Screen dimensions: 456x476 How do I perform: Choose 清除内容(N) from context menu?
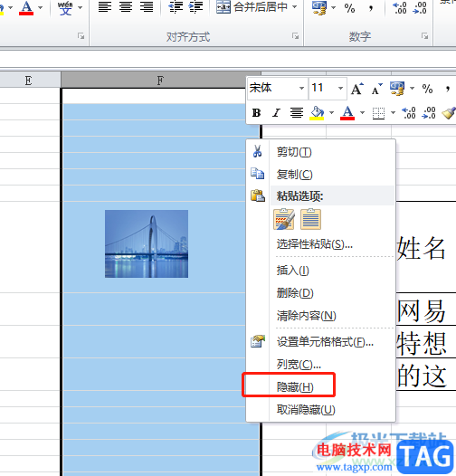tap(320, 316)
